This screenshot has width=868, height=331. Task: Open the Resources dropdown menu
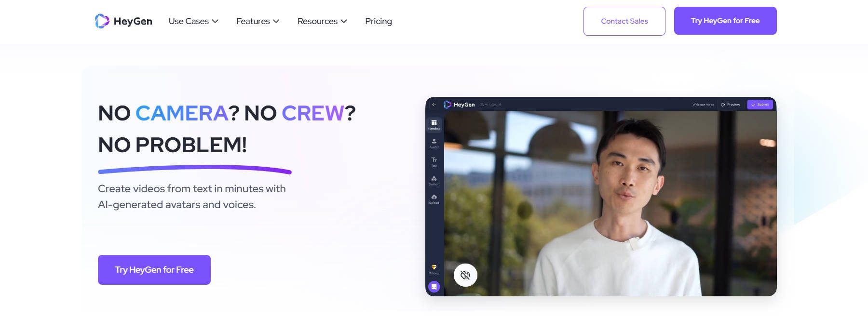pos(322,21)
